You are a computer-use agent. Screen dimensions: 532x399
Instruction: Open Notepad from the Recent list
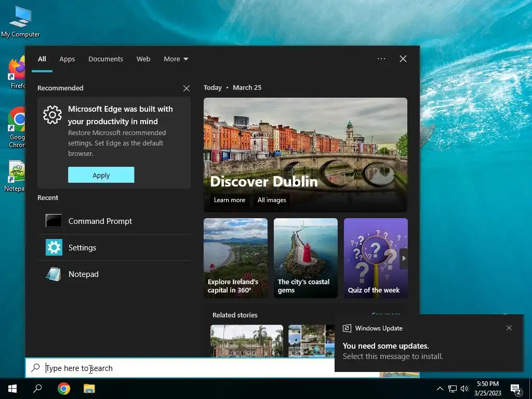pyautogui.click(x=114, y=274)
